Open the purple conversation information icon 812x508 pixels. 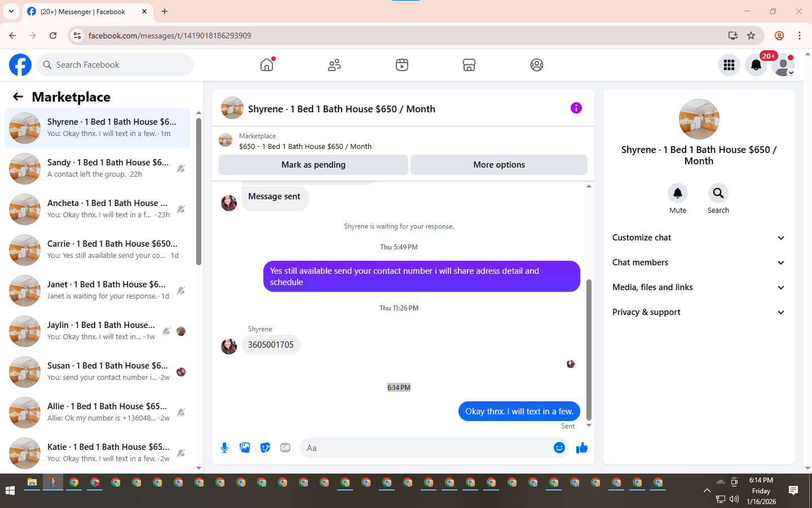coord(576,108)
